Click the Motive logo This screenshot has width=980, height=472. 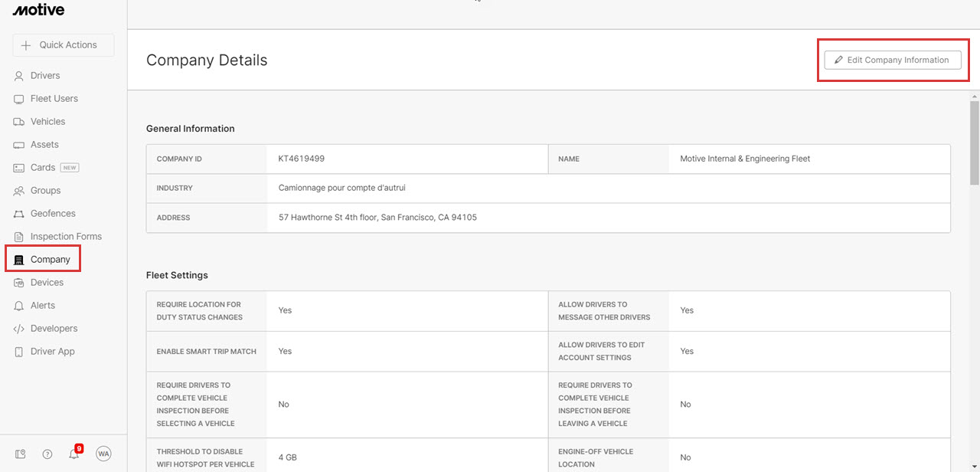tap(38, 10)
